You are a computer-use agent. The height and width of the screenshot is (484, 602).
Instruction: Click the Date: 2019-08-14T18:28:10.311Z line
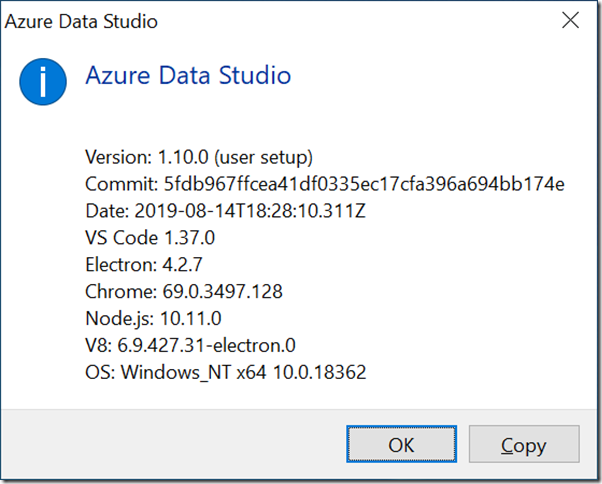[x=225, y=211]
